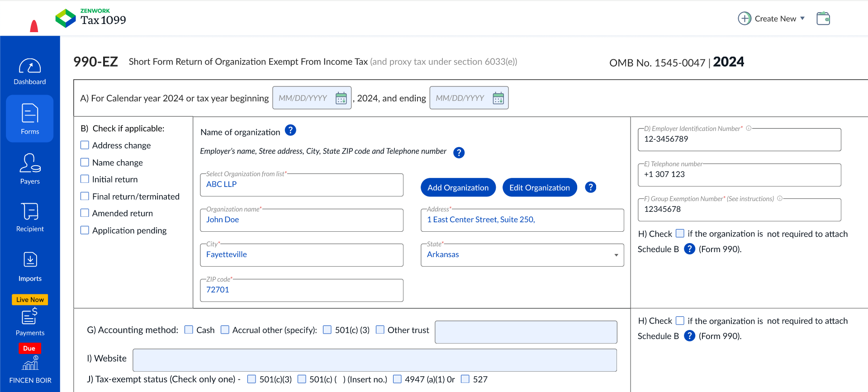Open Payers section in sidebar

30,169
